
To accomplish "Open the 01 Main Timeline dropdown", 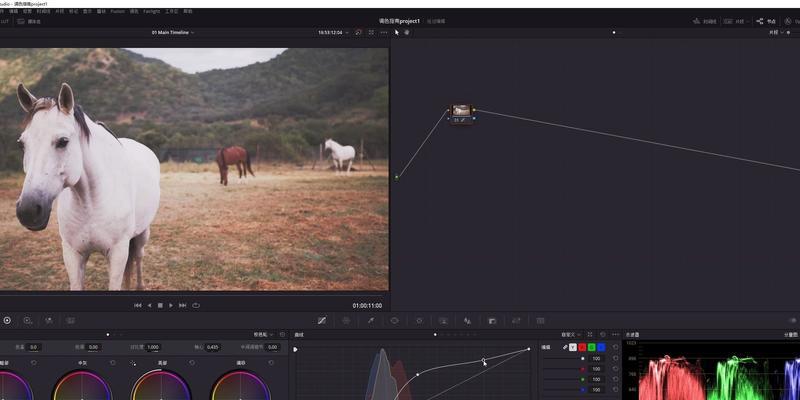I will 173,32.
